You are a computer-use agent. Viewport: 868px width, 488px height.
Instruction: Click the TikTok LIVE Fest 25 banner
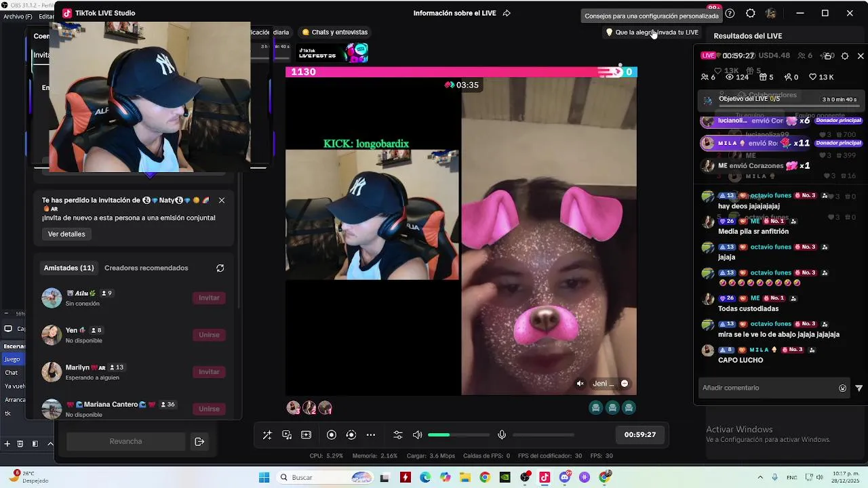(333, 53)
